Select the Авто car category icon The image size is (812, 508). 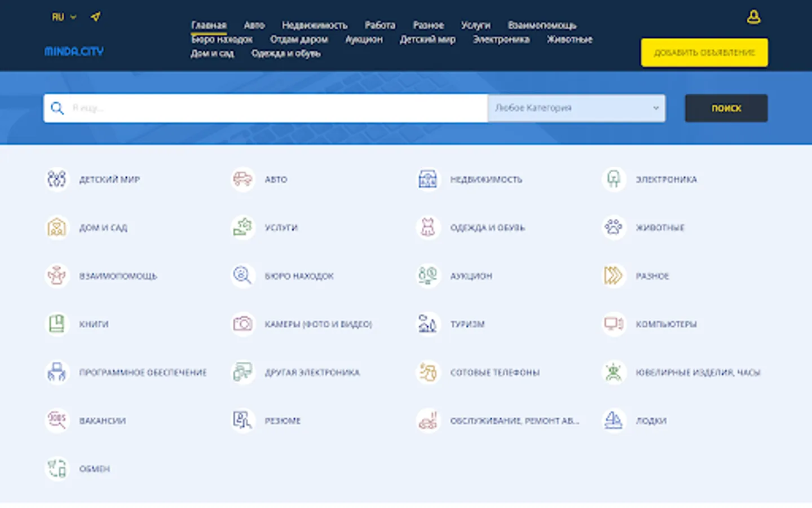(x=242, y=179)
